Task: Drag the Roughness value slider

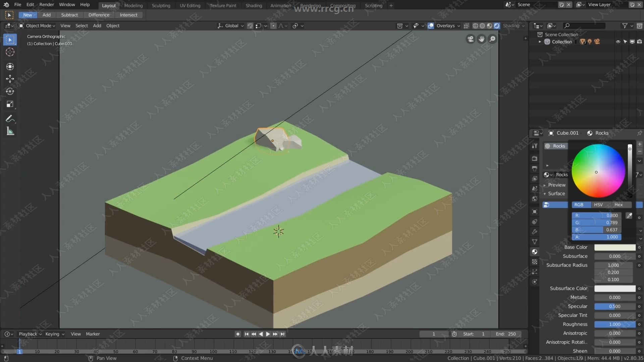Action: coord(614,323)
